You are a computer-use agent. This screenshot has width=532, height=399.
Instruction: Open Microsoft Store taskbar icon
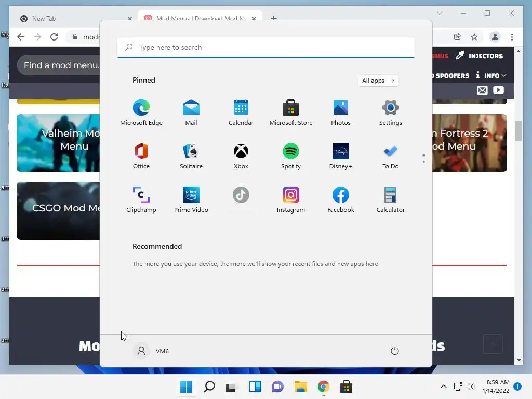click(346, 387)
